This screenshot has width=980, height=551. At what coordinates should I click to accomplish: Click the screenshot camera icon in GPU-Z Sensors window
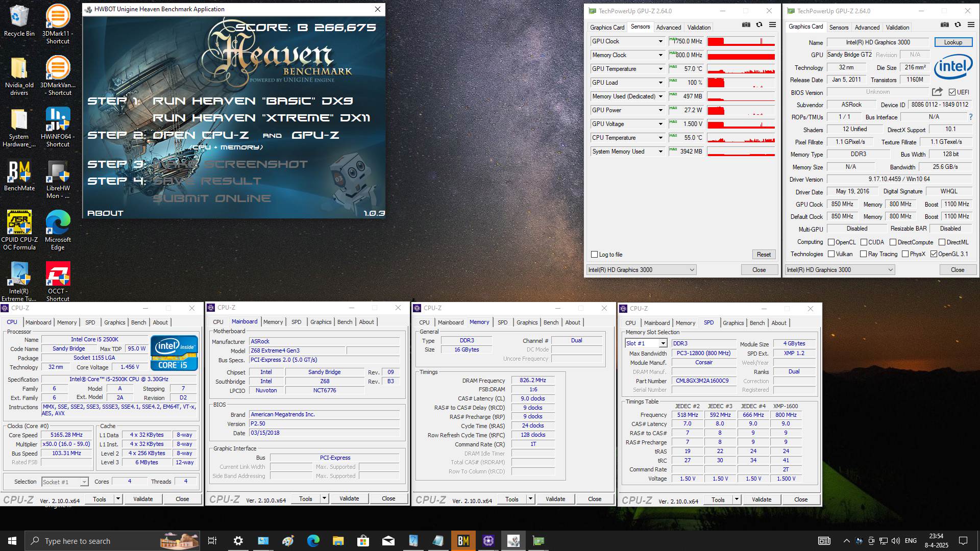pyautogui.click(x=746, y=25)
